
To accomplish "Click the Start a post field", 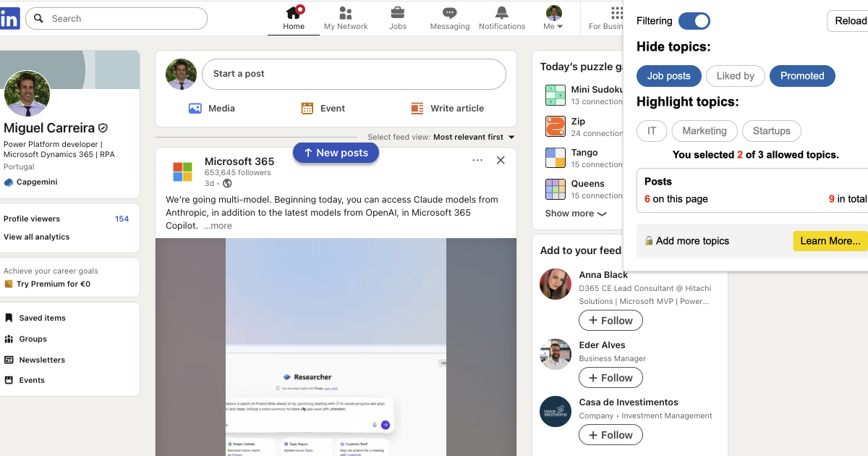I will tap(353, 74).
